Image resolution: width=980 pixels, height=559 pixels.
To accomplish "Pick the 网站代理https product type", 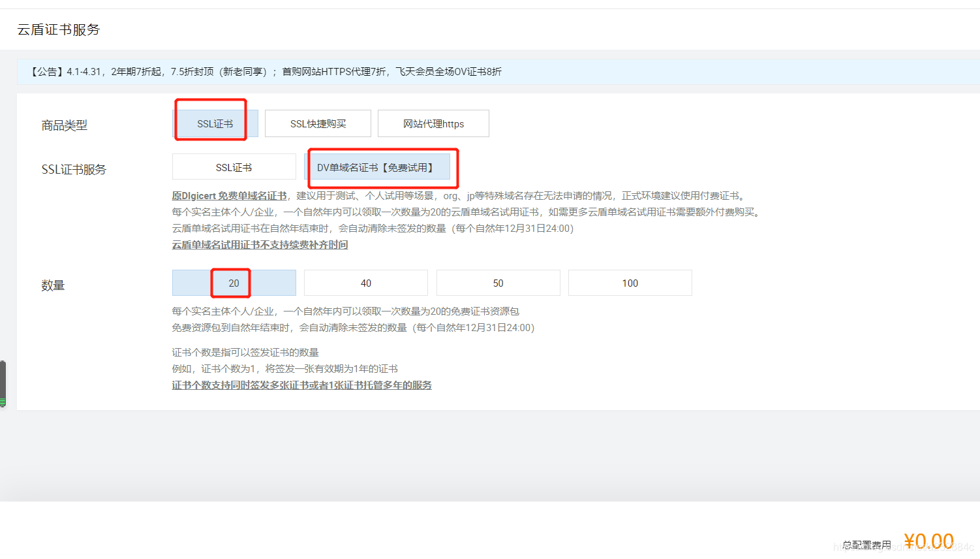I will 433,123.
